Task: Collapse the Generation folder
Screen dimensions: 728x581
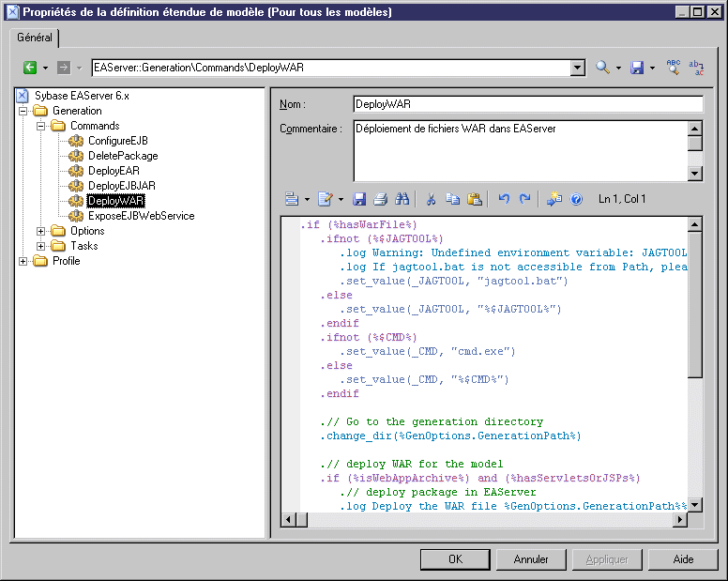Action: (x=23, y=111)
